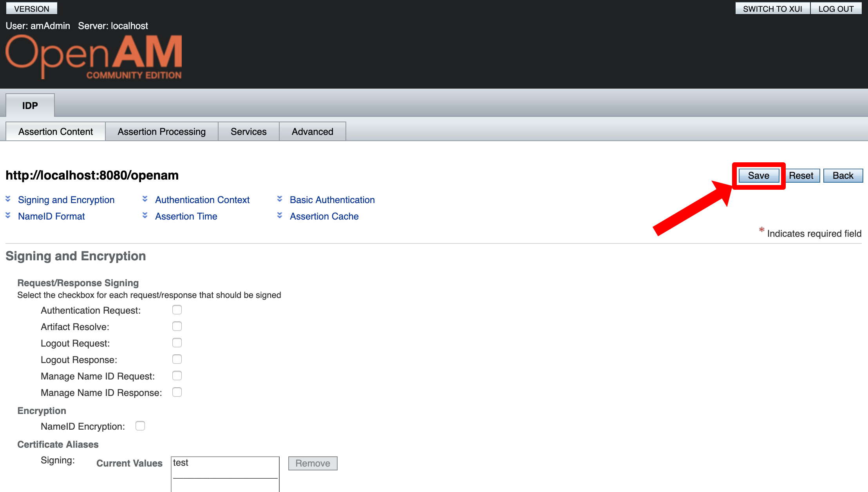Jump to Authentication Context section link
Viewport: 868px width, 492px height.
(x=202, y=200)
